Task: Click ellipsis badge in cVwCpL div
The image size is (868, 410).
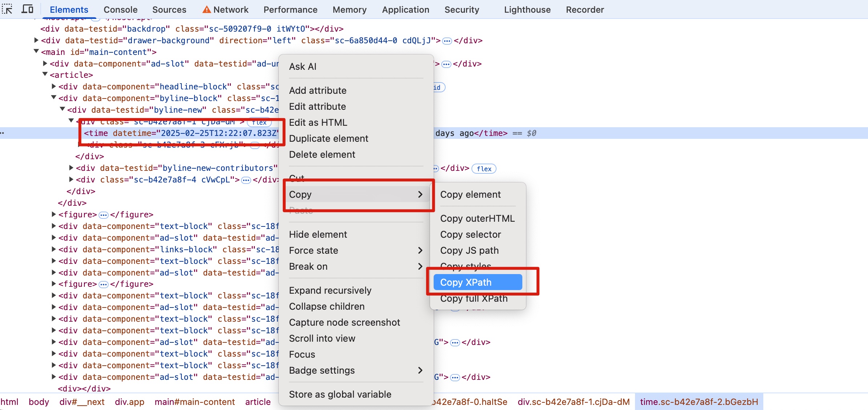Action: (246, 180)
